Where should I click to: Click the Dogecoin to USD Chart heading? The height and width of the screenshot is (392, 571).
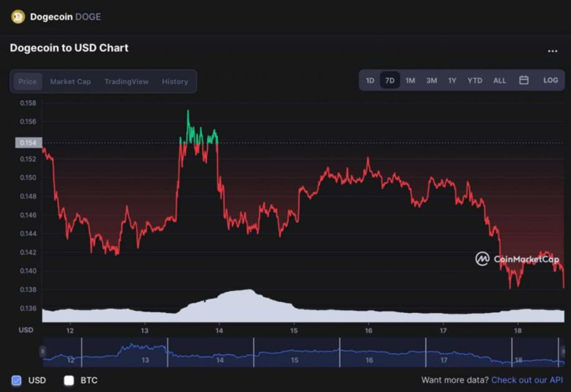pos(70,48)
